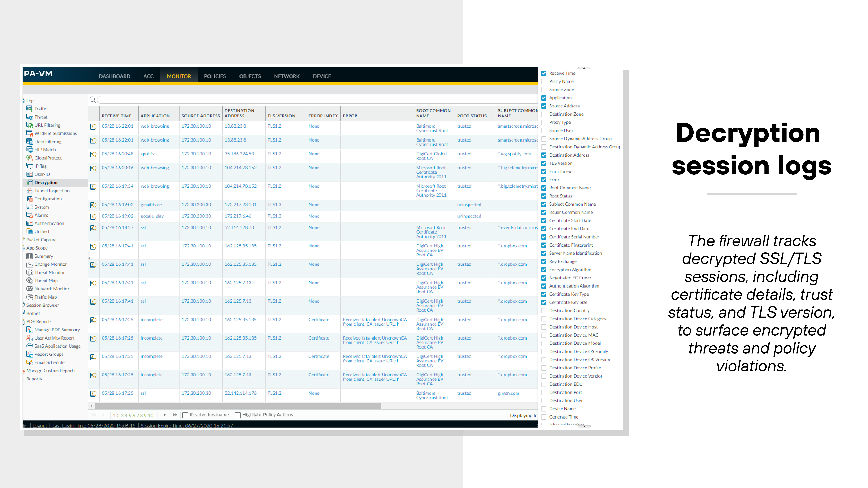Enable the Policy Name column checkbox
The height and width of the screenshot is (488, 868).
[544, 81]
